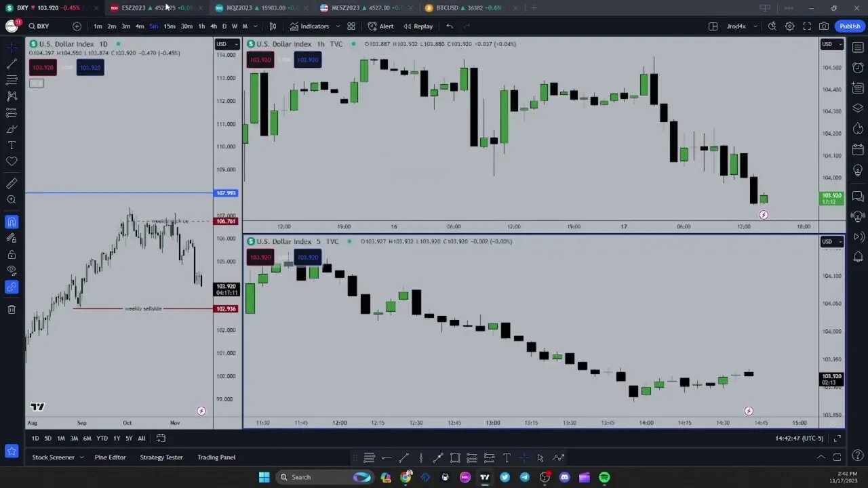Select the 1D date range
The height and width of the screenshot is (488, 868).
click(35, 439)
